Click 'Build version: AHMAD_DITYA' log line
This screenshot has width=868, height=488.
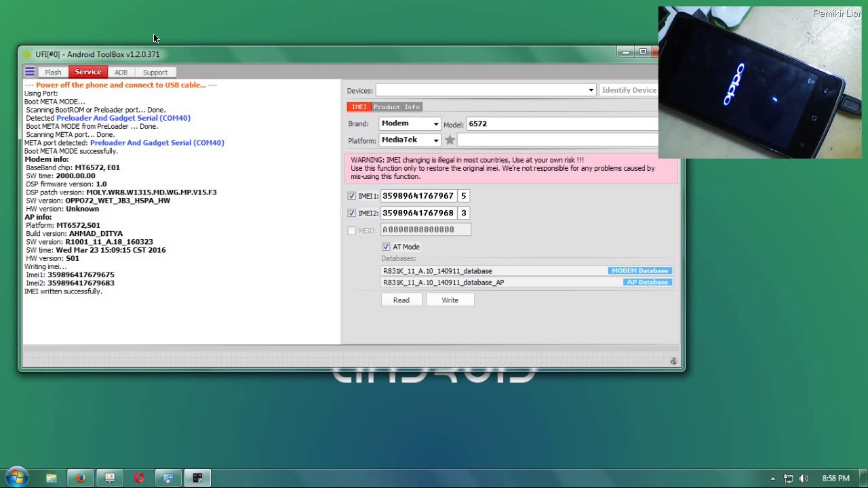[75, 234]
